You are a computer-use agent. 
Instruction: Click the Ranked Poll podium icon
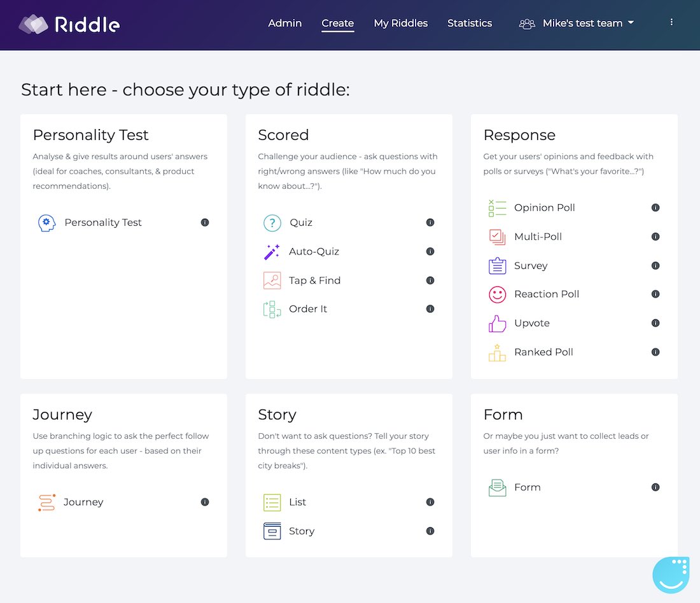click(498, 352)
